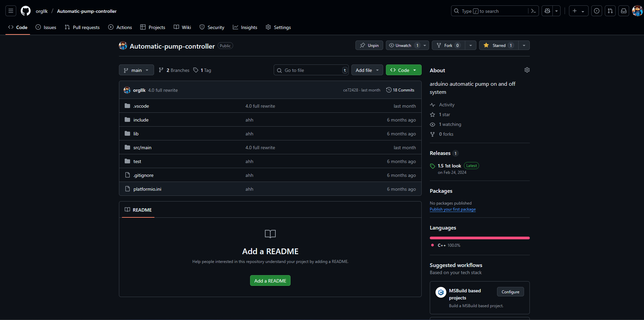The width and height of the screenshot is (644, 320).
Task: Click the green Add a README button
Action: (x=270, y=281)
